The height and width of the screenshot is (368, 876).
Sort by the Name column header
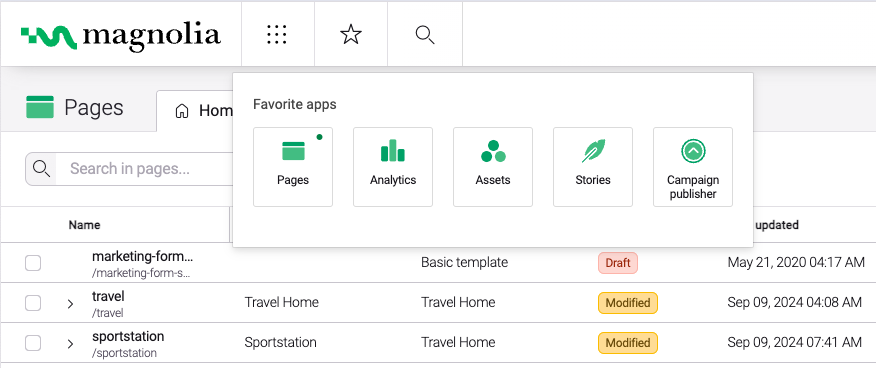click(84, 225)
